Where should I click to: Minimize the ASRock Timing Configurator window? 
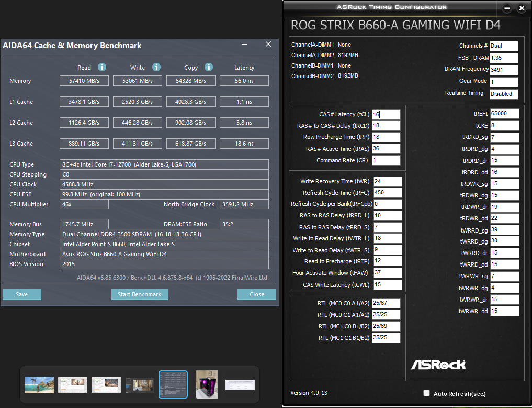507,8
